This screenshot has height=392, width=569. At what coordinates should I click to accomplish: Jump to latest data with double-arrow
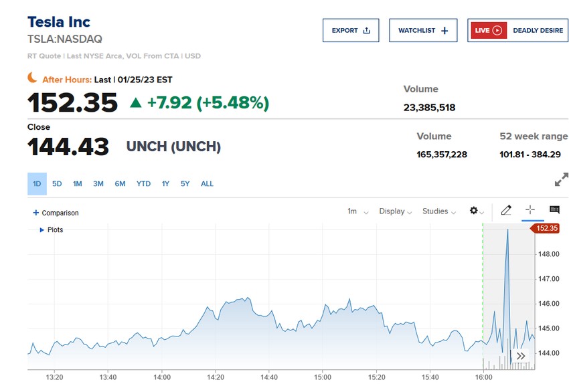click(521, 356)
